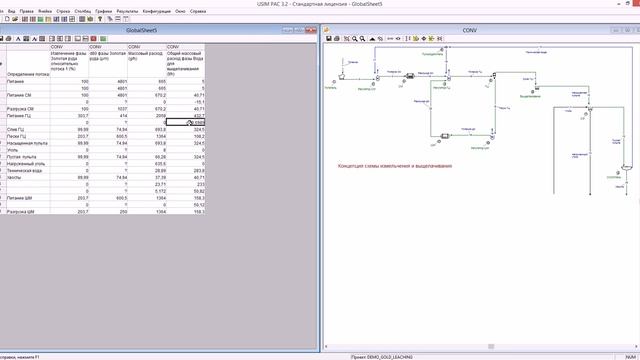Select the leaching tank unit at the far right

click(x=627, y=167)
